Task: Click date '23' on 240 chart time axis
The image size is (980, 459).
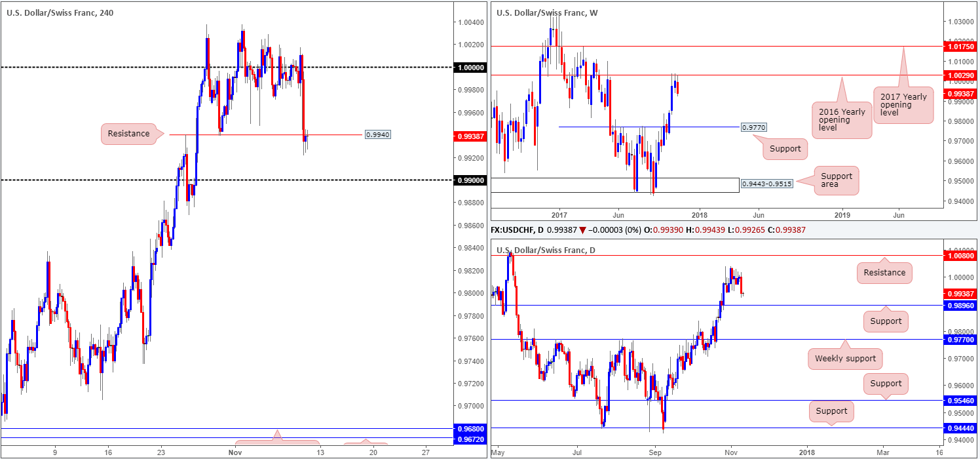Action: 161,452
